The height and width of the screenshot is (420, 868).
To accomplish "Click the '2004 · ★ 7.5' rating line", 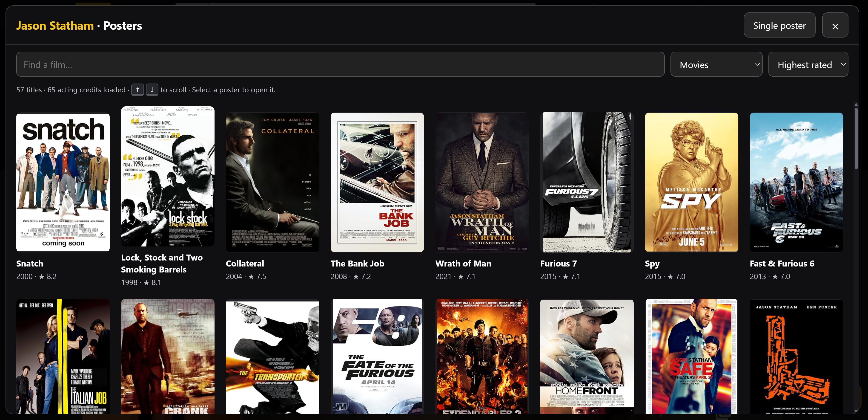I will 246,276.
